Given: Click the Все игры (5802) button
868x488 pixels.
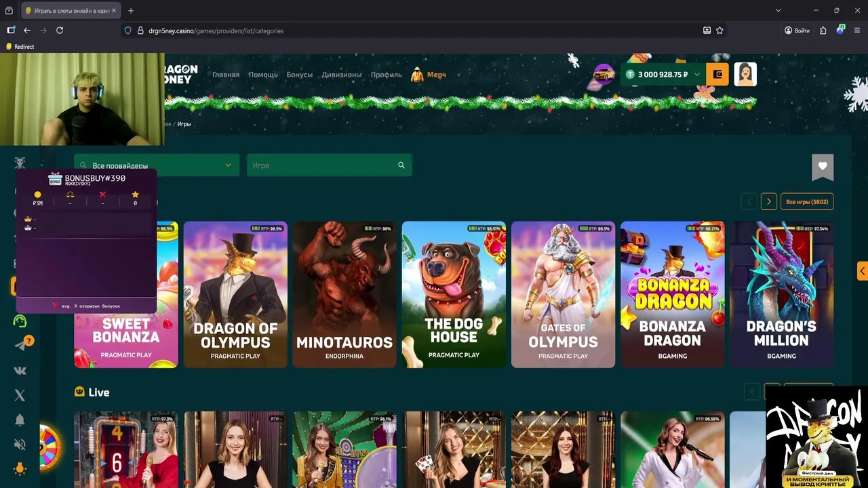Looking at the screenshot, I should (807, 201).
